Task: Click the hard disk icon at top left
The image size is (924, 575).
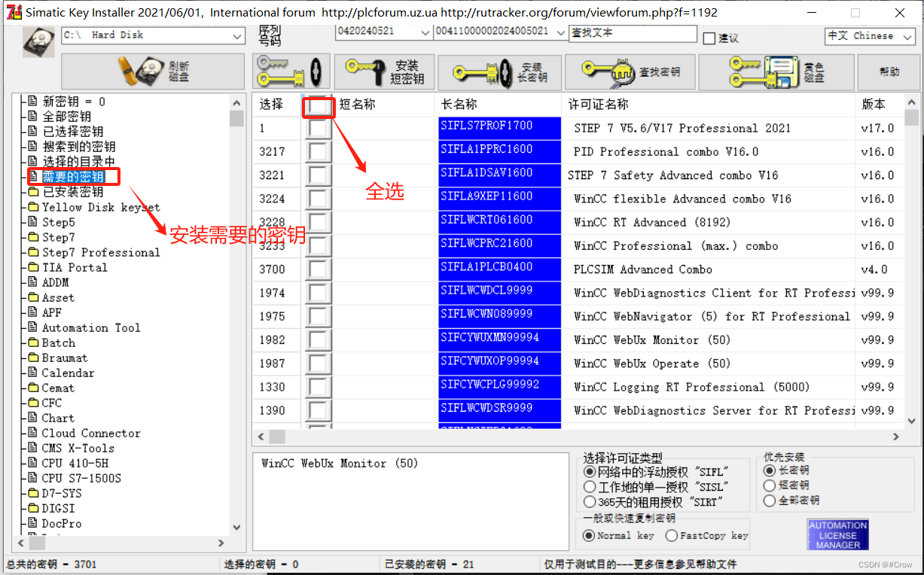Action: click(x=38, y=42)
